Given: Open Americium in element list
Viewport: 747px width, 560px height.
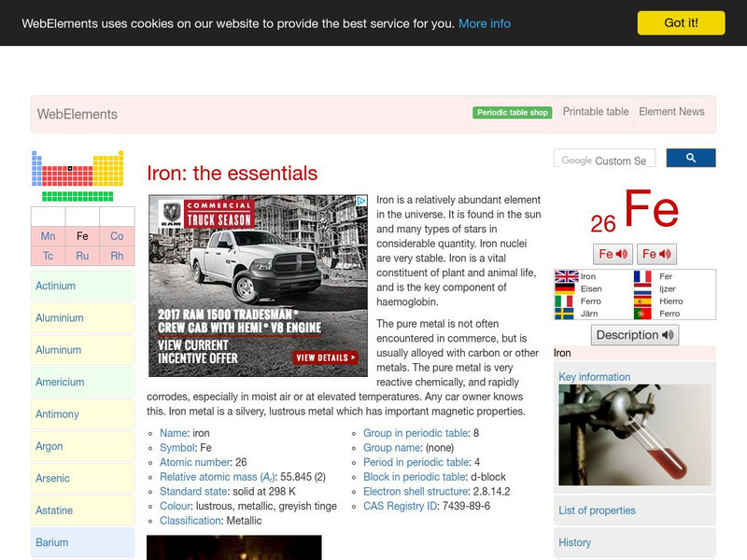Looking at the screenshot, I should tap(83, 382).
